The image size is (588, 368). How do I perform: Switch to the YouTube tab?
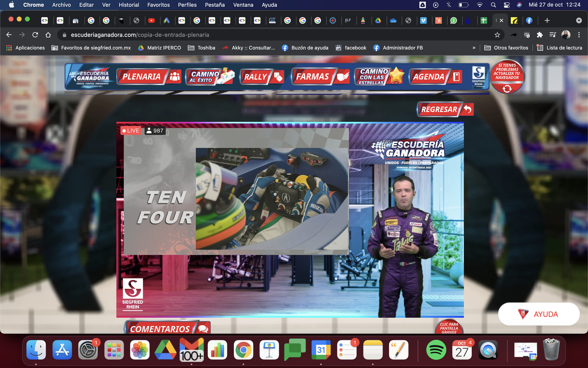[x=151, y=21]
